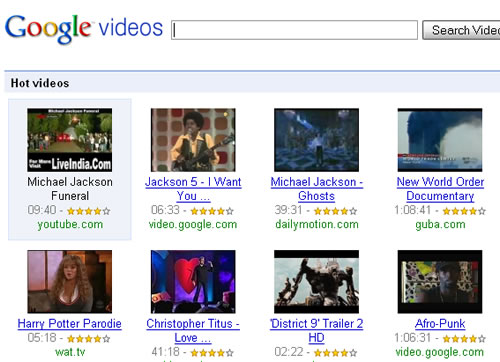Viewport: 500px width, 362px height.
Task: Click the 02:22 duration text
Action: click(289, 351)
